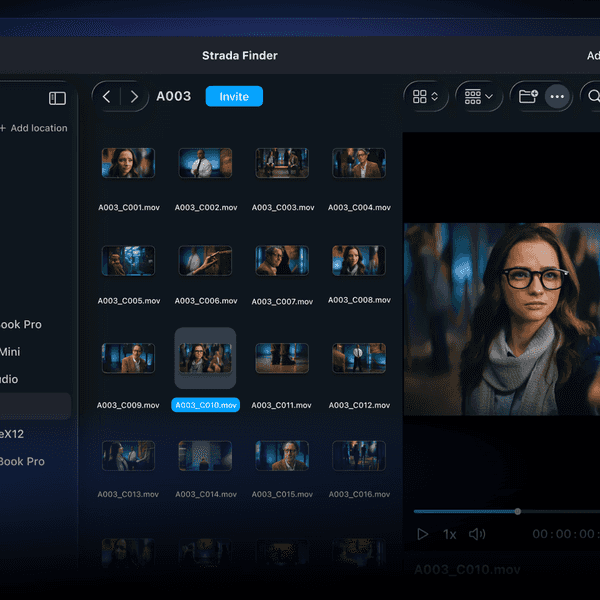Select the A003_C001.mov thumbnail

point(128,163)
